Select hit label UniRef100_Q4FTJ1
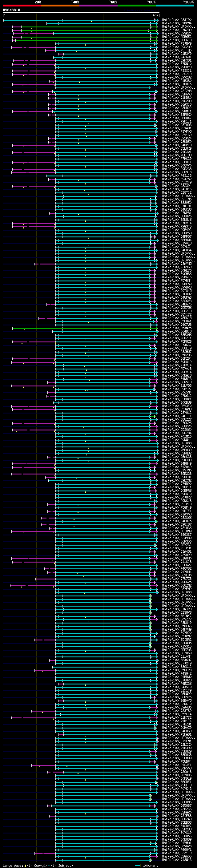Image resolution: width=197 pixels, height=868 pixels. tap(177, 416)
